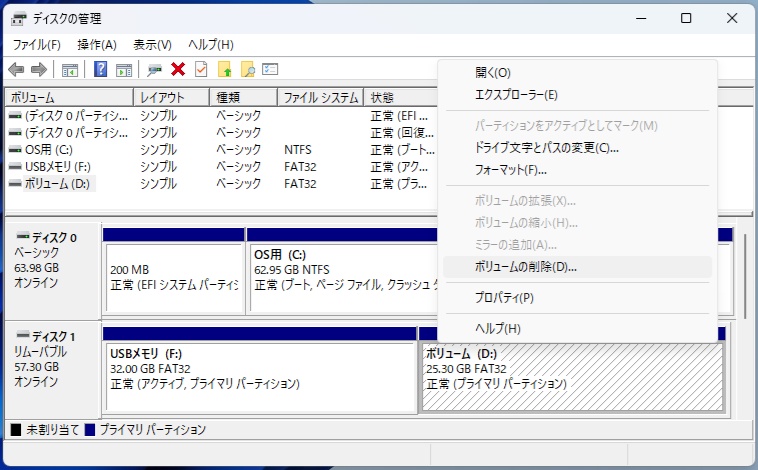Click drive icon of USBメモリ (F:) row
Screen dimensions: 758x470
point(15,166)
